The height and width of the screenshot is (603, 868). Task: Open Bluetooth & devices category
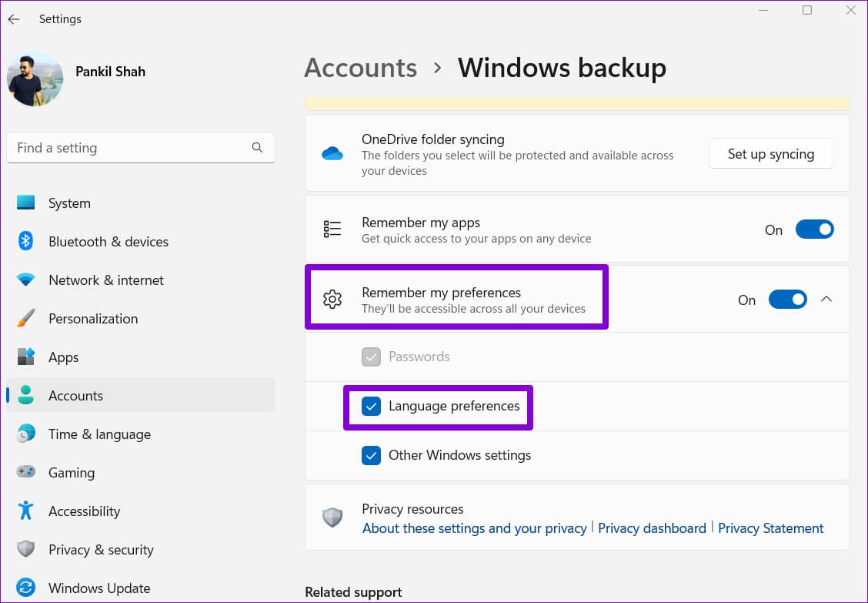141,241
